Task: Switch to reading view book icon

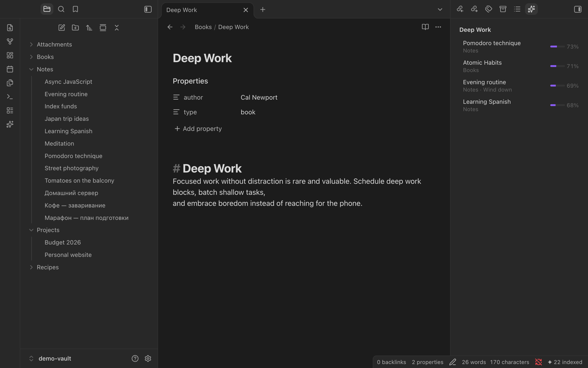Action: pos(425,27)
